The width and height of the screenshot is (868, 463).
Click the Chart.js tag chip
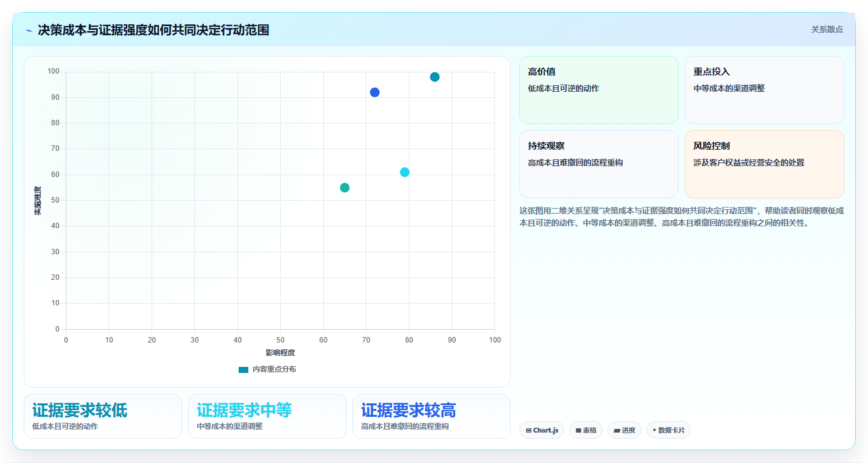(542, 430)
